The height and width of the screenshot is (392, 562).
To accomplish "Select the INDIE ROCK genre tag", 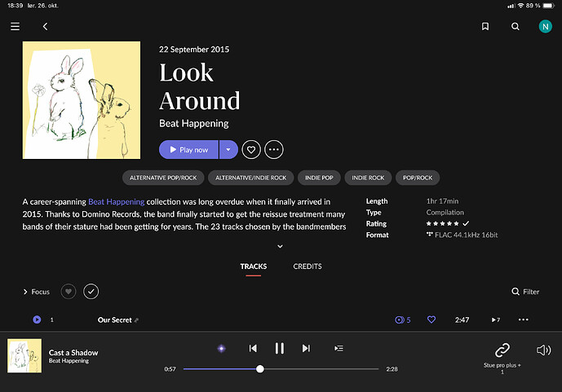I will click(368, 178).
